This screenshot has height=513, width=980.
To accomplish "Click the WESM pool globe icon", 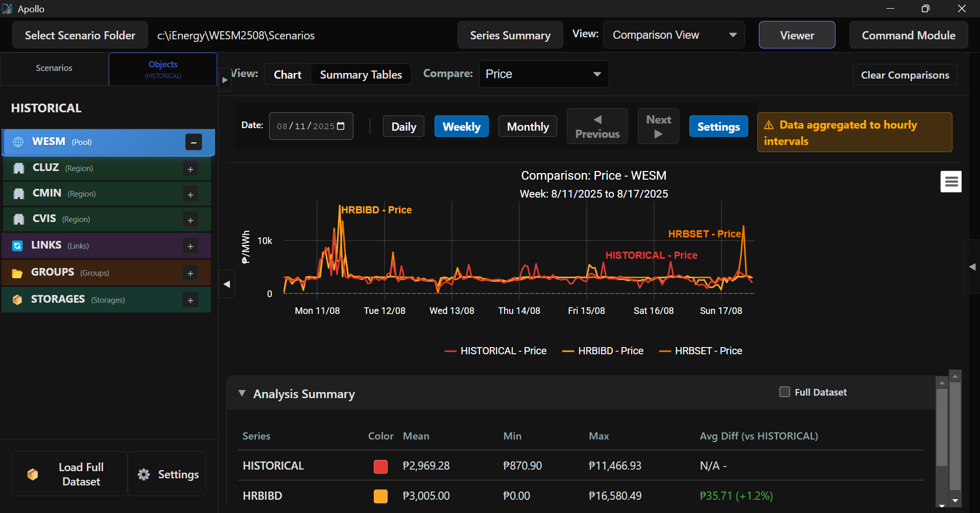I will coord(18,142).
